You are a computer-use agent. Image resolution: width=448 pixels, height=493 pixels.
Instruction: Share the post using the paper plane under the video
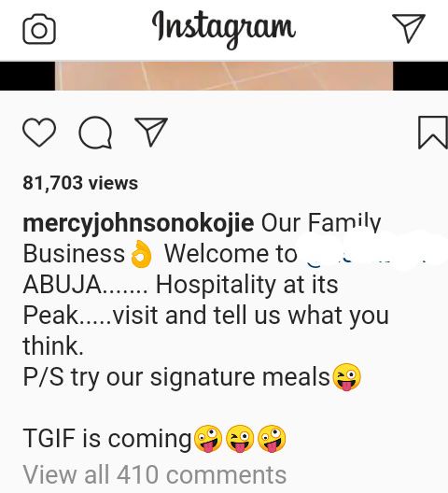coord(151,132)
